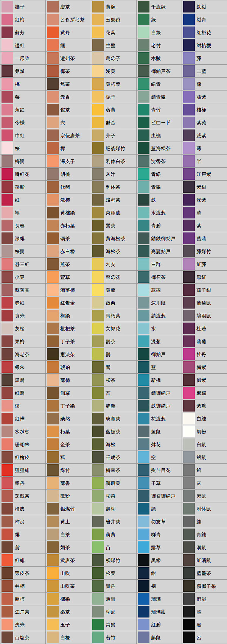This screenshot has height=644, width=227.
Task: Select the 紅梅 pink color swatch
Action: [7, 20]
